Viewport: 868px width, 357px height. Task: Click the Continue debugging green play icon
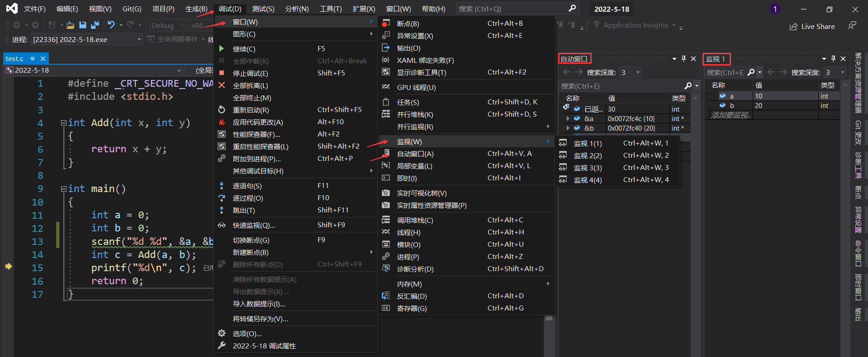point(222,49)
